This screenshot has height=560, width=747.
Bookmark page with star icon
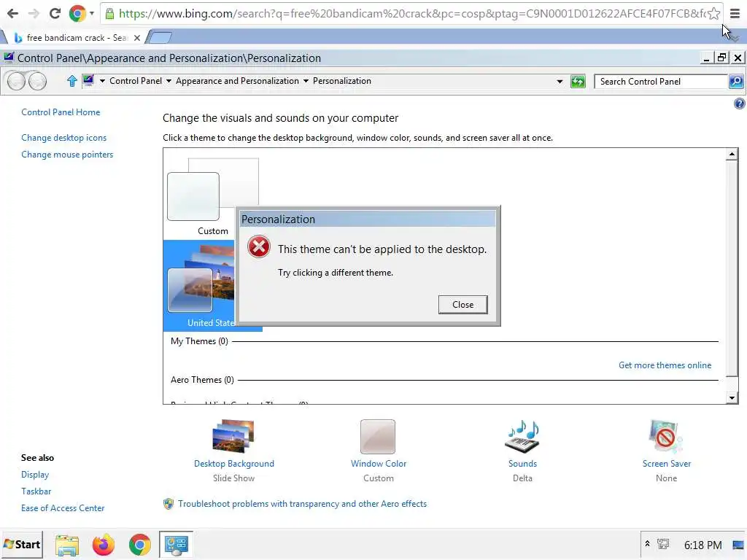tap(713, 13)
